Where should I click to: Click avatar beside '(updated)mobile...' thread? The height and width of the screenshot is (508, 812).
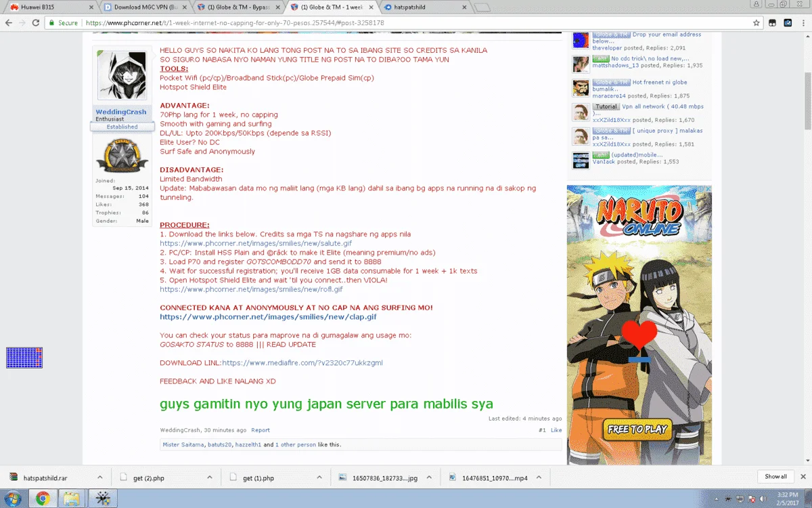click(581, 160)
